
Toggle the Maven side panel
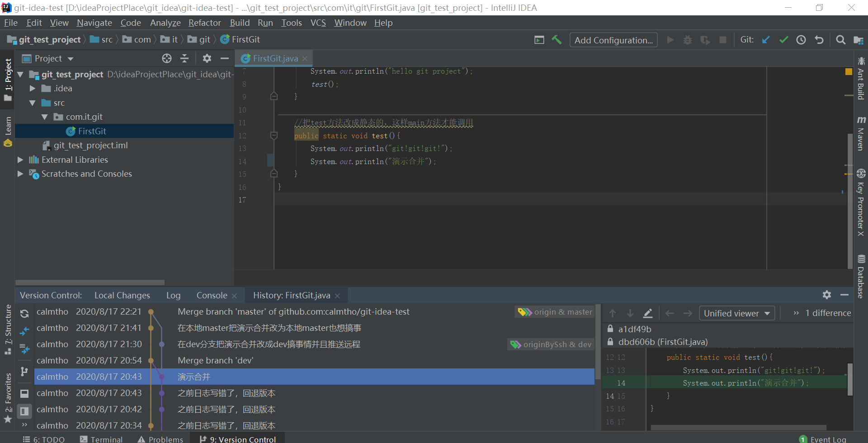tap(861, 133)
